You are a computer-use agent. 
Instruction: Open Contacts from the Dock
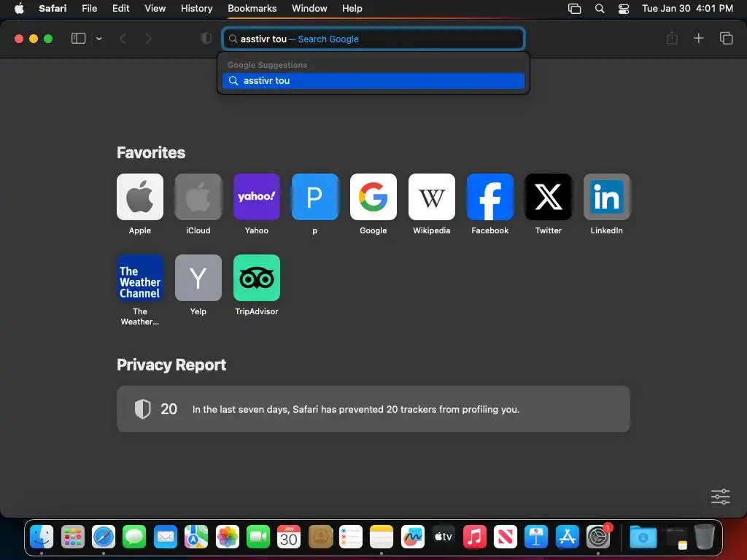[x=320, y=537]
